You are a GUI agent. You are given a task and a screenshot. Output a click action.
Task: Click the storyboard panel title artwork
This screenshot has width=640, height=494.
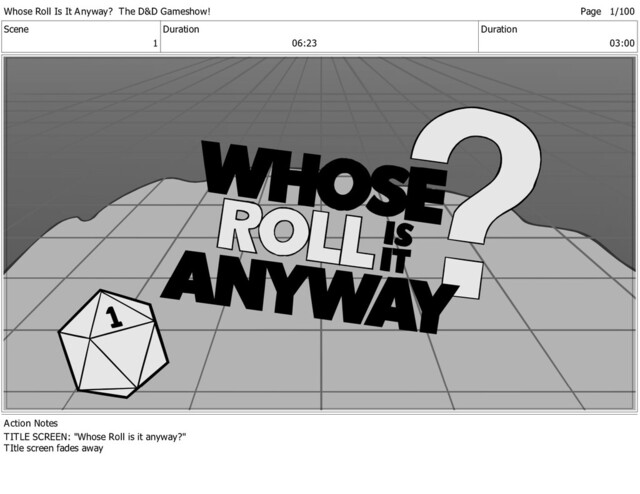pyautogui.click(x=320, y=233)
